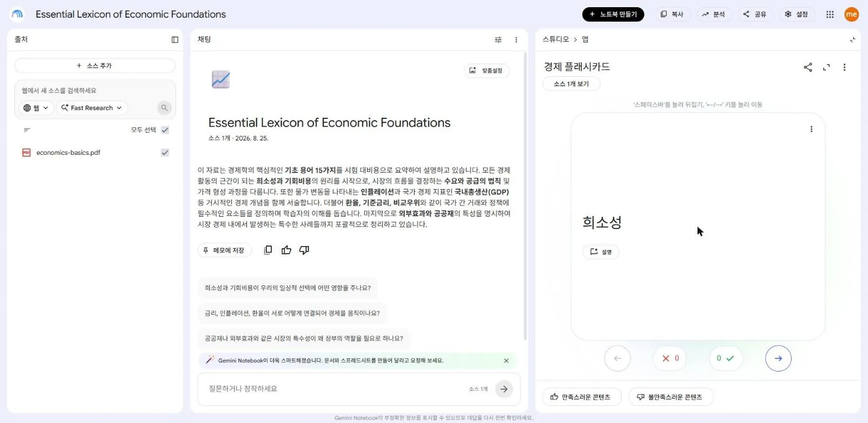Save summary with 메모에 저장

click(x=224, y=250)
